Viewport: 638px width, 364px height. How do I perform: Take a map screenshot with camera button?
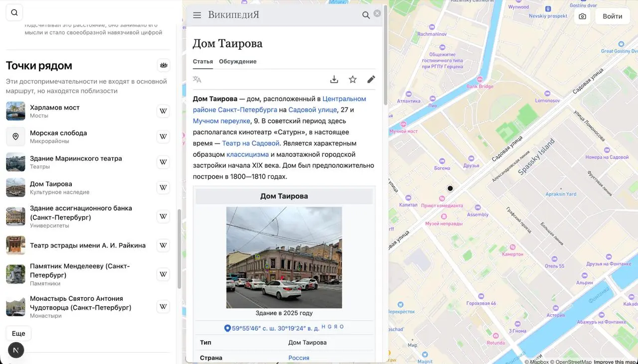point(582,16)
